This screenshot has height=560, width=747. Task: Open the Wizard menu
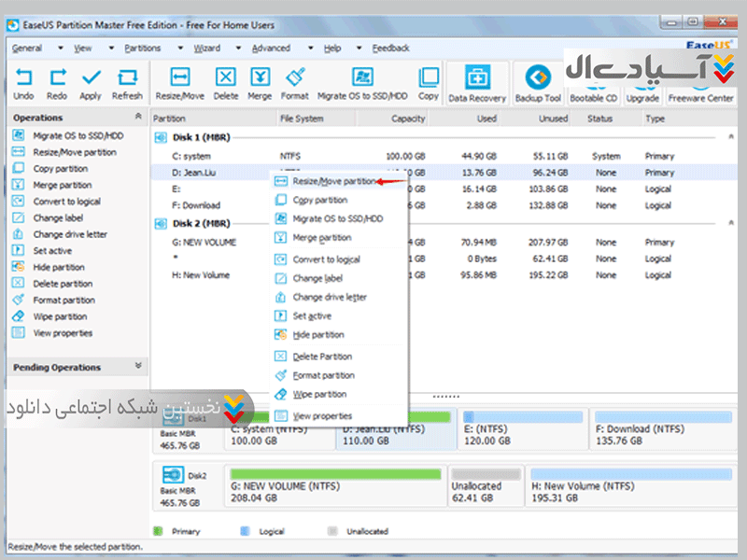[206, 48]
